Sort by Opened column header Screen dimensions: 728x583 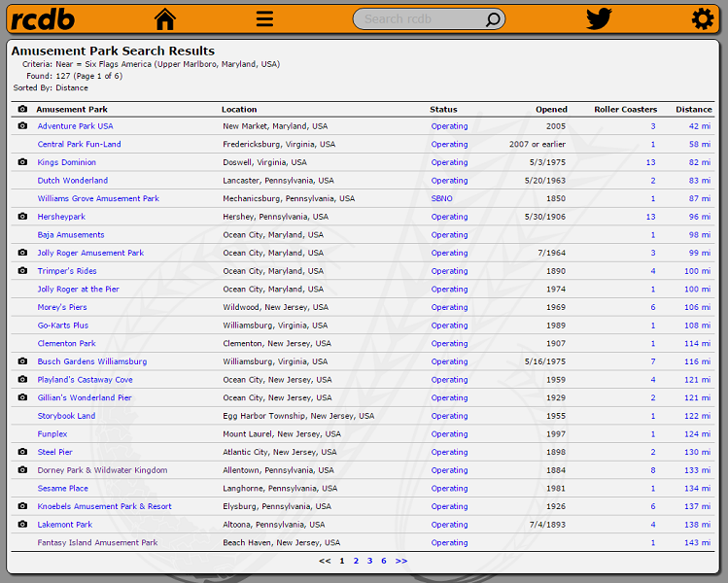[x=551, y=110]
